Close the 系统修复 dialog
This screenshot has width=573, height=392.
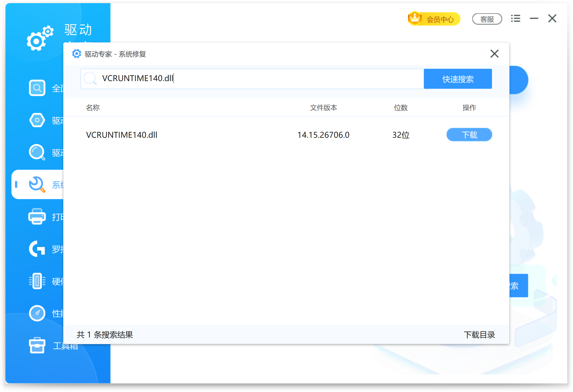click(494, 54)
